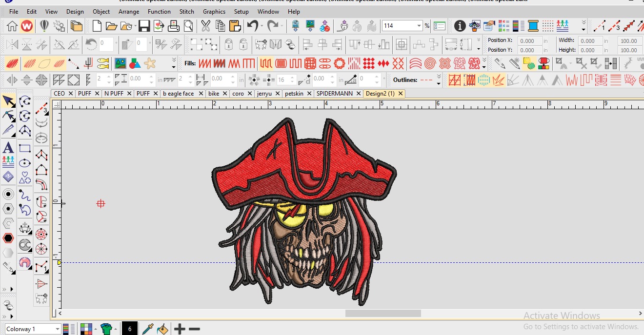This screenshot has height=335, width=644.
Task: Select the Ellipse shape tool
Action: pos(25,163)
